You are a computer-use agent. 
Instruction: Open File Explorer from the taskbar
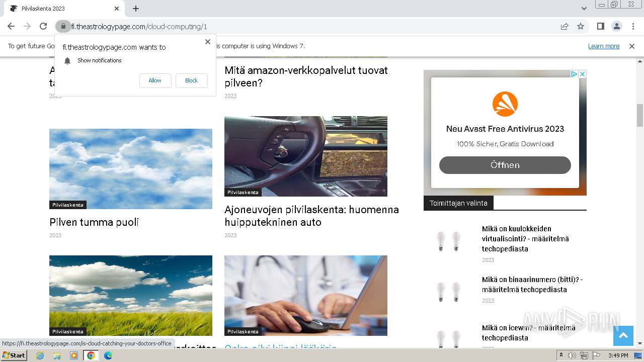pyautogui.click(x=57, y=355)
